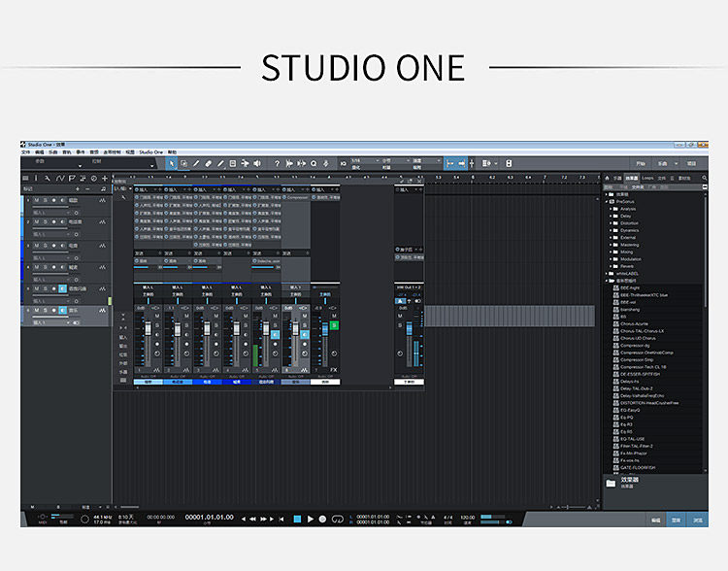Click the wrench icon above track list
Viewport: 728px width, 571px height.
(48, 179)
